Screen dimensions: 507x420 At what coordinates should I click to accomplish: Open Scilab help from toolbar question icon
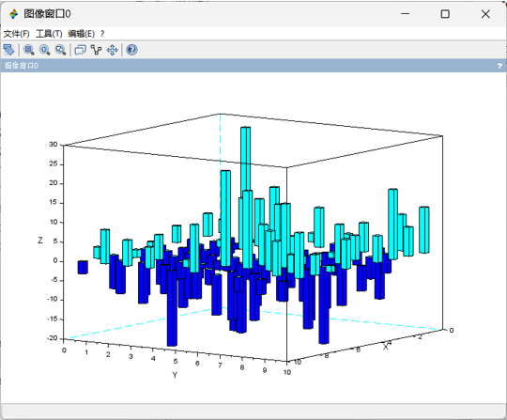pyautogui.click(x=131, y=50)
